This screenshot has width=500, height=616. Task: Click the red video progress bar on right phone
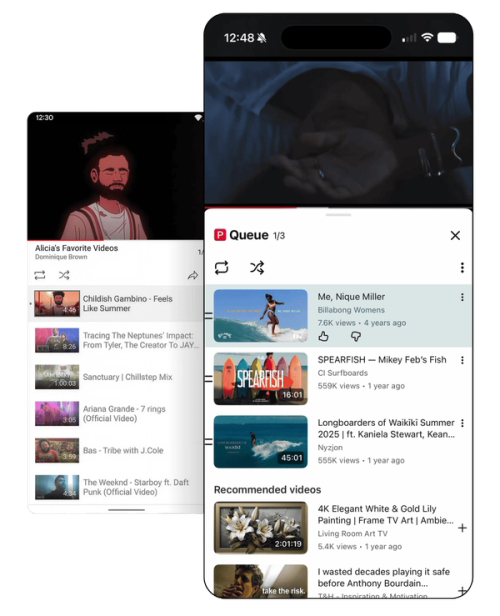tap(250, 207)
